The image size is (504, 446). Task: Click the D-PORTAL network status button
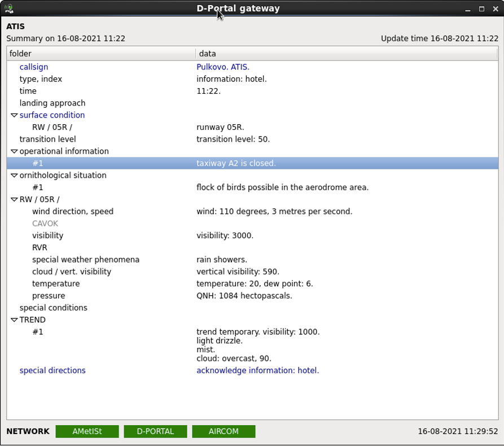[155, 431]
